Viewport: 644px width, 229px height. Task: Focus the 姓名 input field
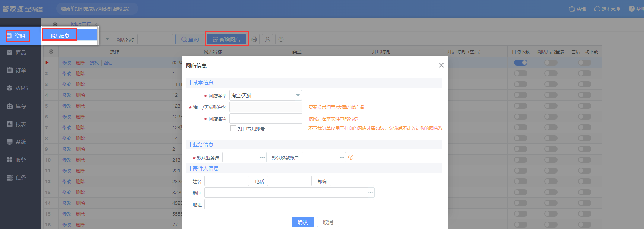227,181
